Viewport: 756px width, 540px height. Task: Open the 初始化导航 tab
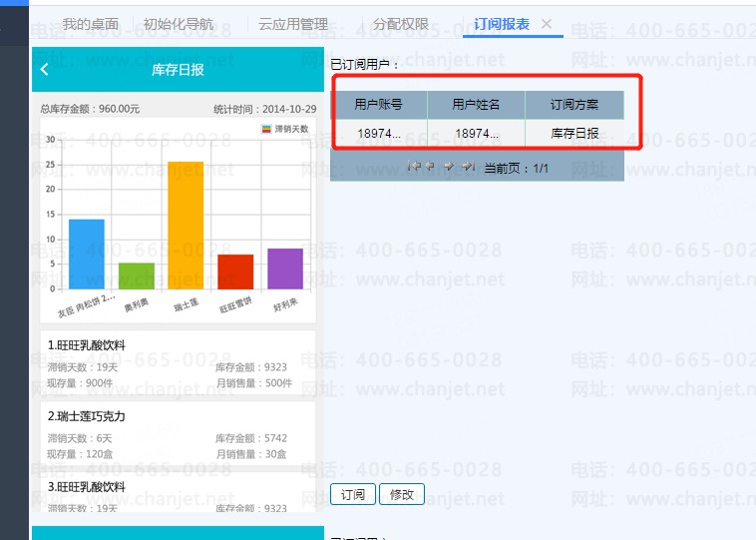tap(178, 23)
